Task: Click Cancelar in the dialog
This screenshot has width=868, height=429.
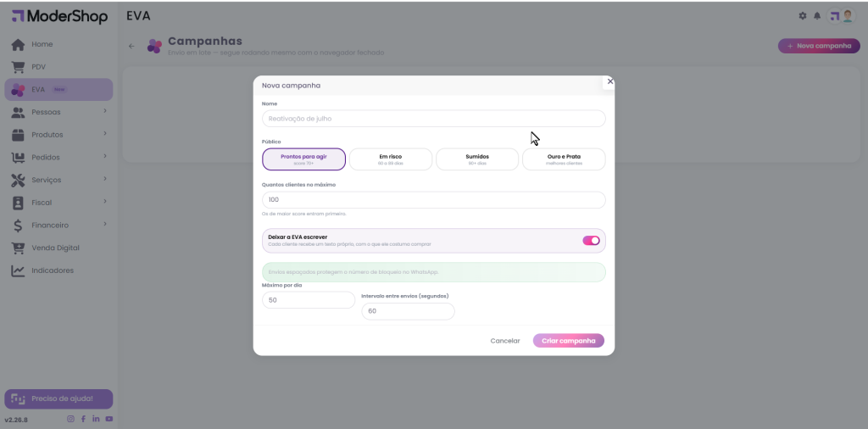Action: [505, 341]
